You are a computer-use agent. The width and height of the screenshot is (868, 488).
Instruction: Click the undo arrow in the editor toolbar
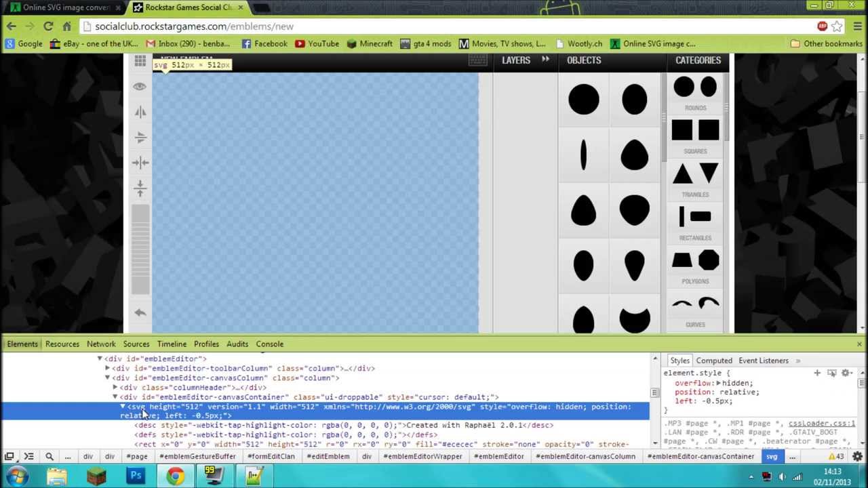[140, 312]
